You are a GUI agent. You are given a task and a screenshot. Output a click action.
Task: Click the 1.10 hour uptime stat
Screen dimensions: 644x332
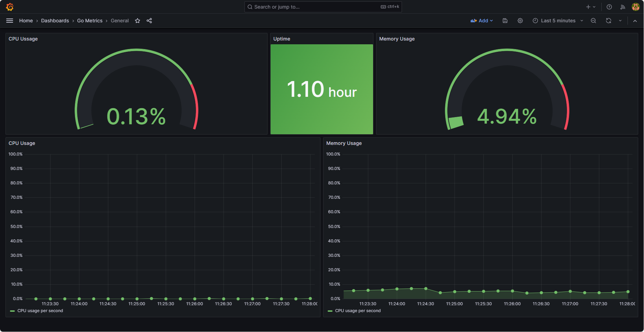coord(322,89)
